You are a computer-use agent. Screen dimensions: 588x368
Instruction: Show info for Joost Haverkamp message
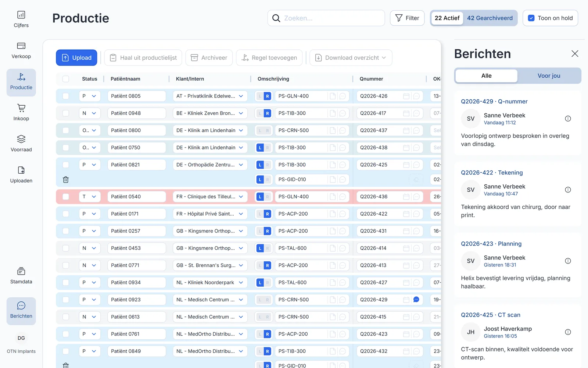click(x=568, y=332)
